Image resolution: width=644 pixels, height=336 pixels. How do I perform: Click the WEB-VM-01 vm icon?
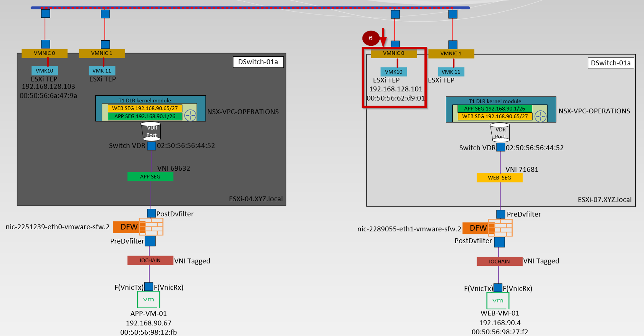coord(498,301)
